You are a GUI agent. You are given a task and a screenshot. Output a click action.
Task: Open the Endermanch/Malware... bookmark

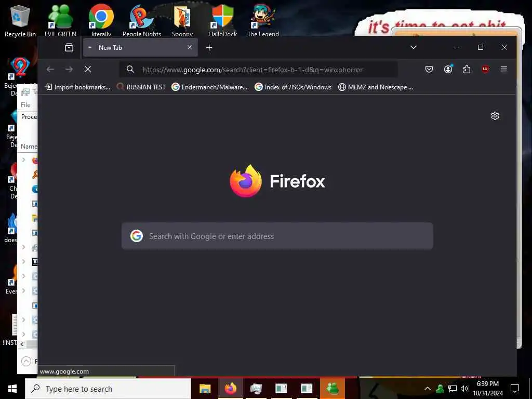[209, 87]
